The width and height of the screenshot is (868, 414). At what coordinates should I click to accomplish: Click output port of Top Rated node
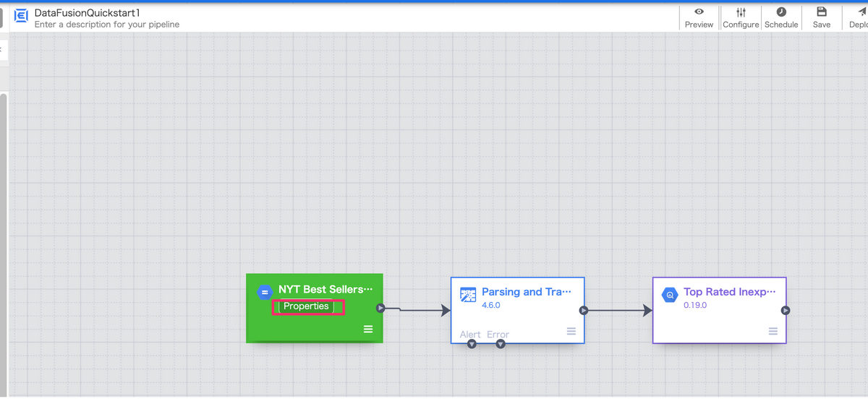(x=786, y=311)
